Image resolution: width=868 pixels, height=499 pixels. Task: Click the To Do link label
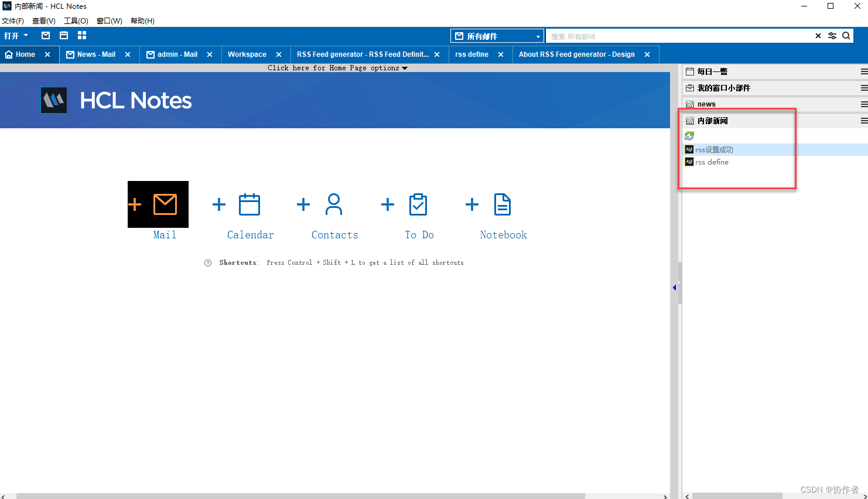tap(419, 235)
